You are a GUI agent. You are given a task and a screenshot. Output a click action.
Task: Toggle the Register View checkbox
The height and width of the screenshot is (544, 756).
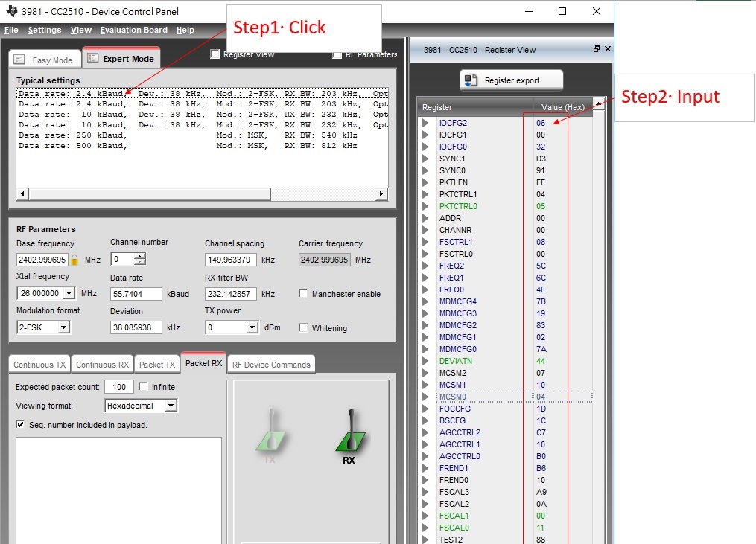point(215,54)
